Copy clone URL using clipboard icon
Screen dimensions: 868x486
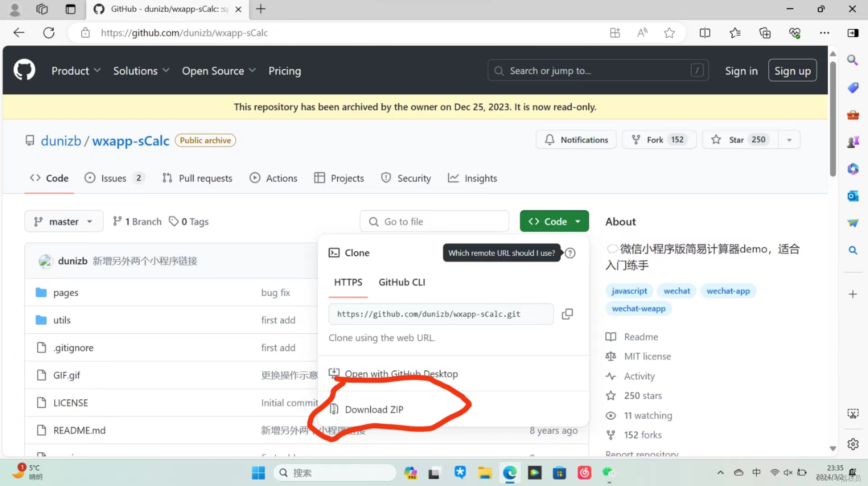tap(567, 314)
